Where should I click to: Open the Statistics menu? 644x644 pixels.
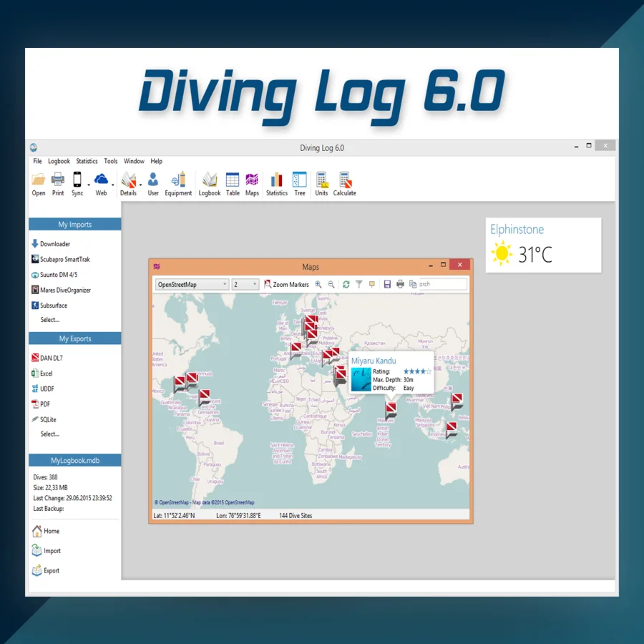(x=87, y=161)
